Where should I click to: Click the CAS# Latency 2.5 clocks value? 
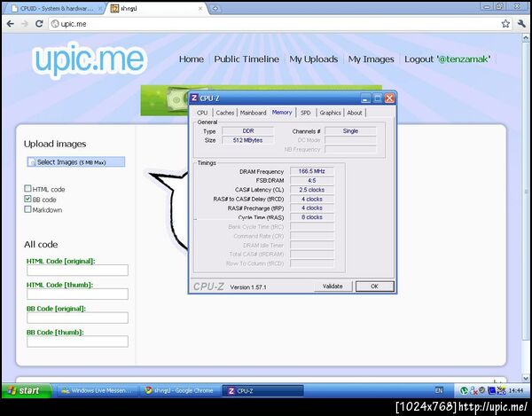point(312,190)
